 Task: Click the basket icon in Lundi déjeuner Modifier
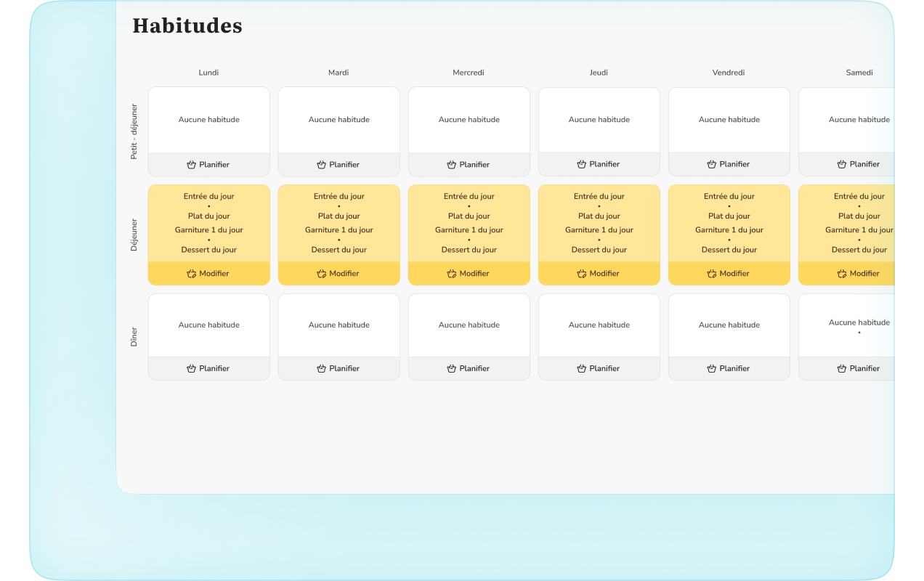(191, 274)
